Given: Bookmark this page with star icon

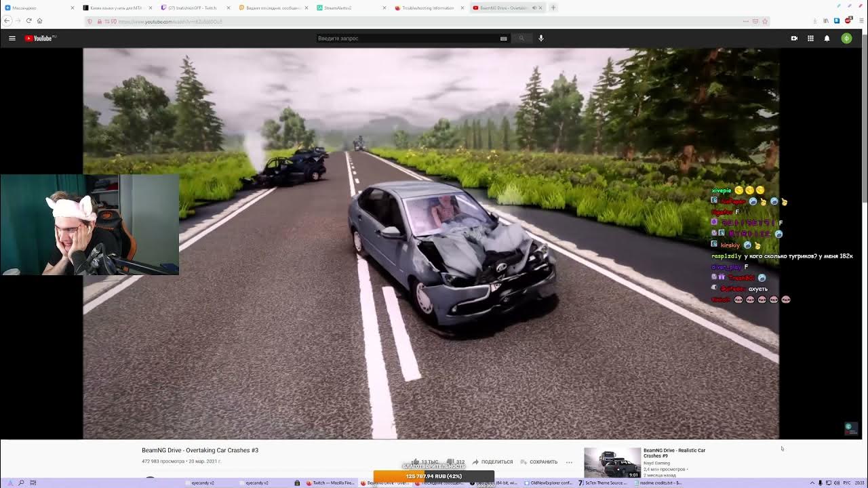Looking at the screenshot, I should point(765,21).
